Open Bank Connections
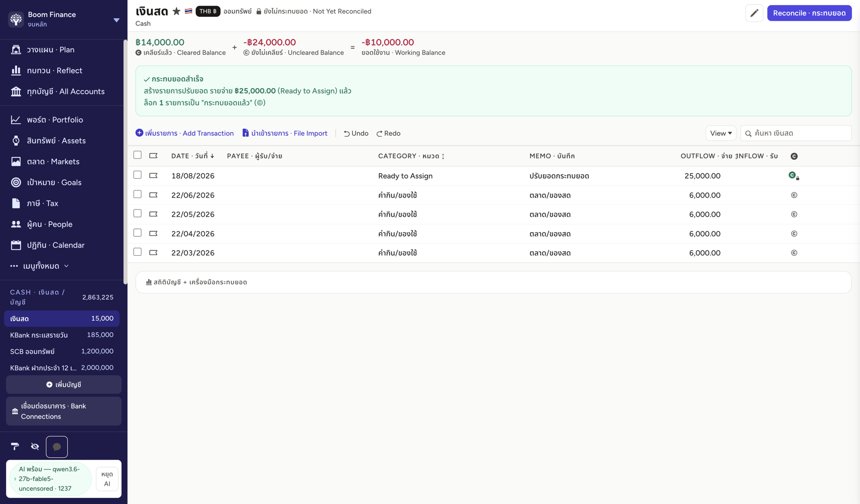Viewport: 860px width, 504px height. [x=64, y=411]
